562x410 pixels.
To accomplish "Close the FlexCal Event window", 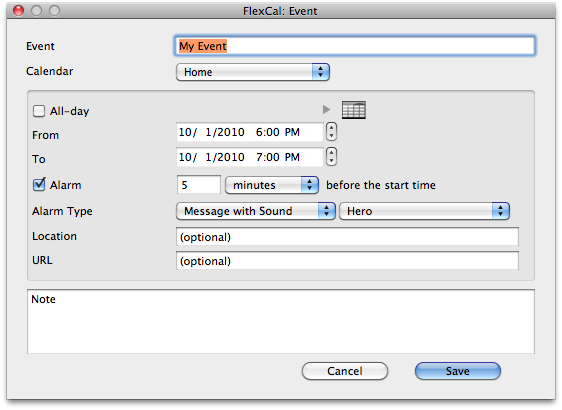I will 18,11.
